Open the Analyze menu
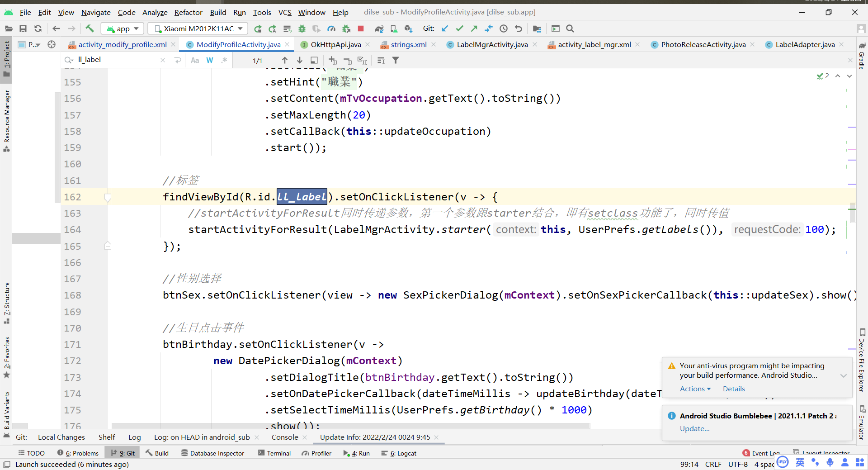The image size is (868, 470). tap(155, 12)
